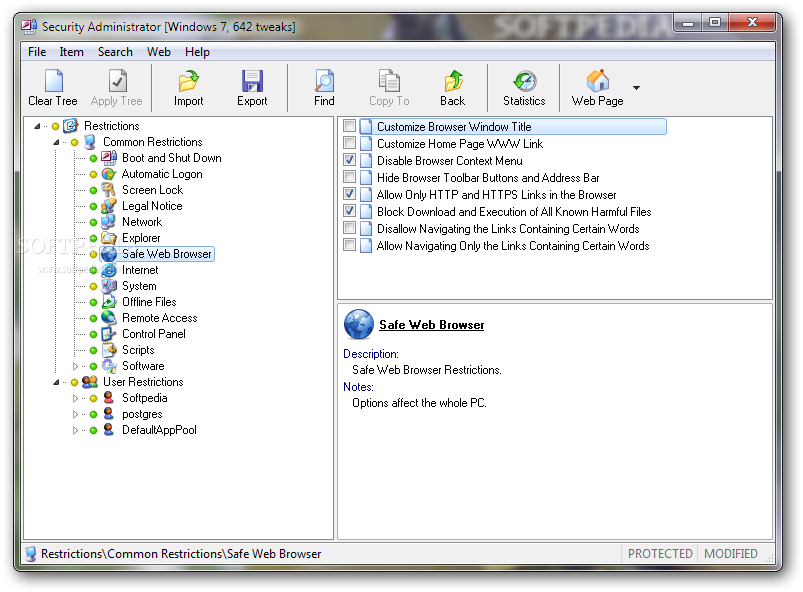Click the Restrictions root node icon
The width and height of the screenshot is (803, 592).
coord(70,125)
